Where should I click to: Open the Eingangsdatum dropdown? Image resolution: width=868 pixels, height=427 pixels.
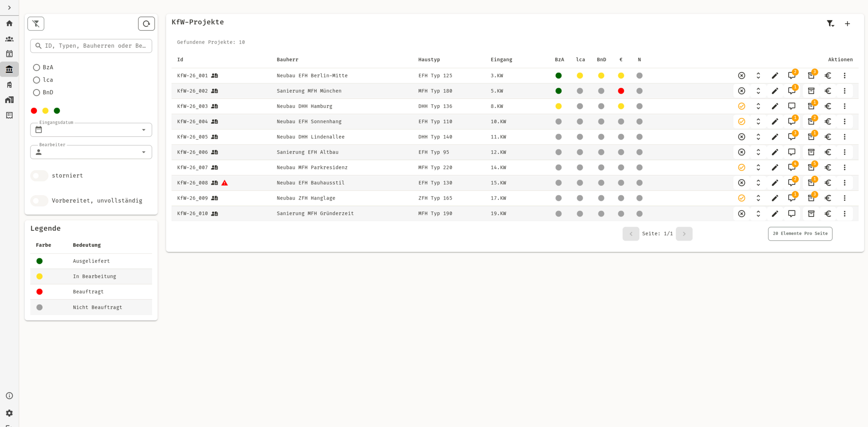(91, 130)
